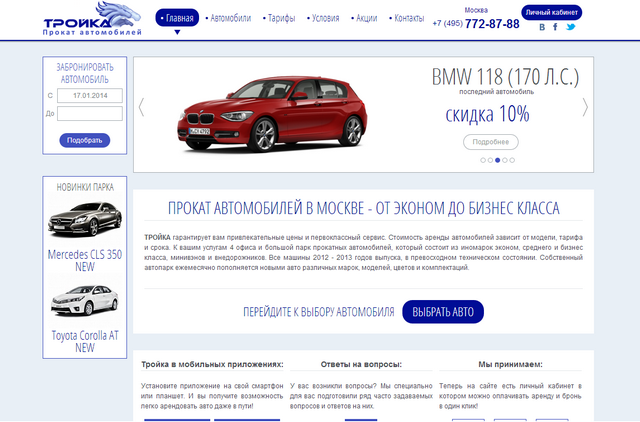Open the Контакты menu item
This screenshot has height=422, width=640.
tap(407, 18)
